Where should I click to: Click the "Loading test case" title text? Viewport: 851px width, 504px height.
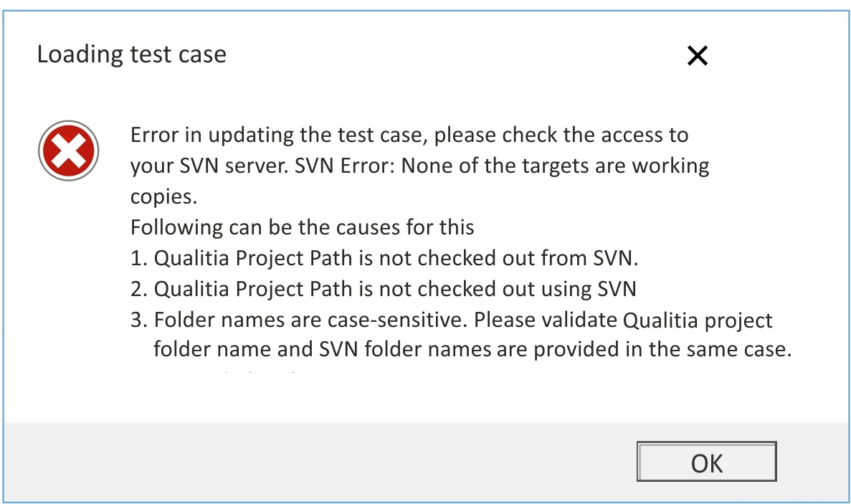(131, 54)
